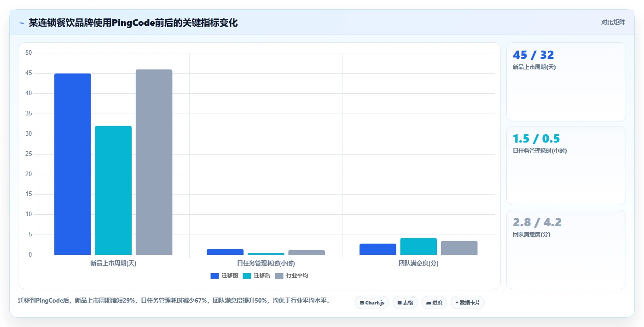
Task: Click the y-axis value 50
Action: tap(29, 53)
